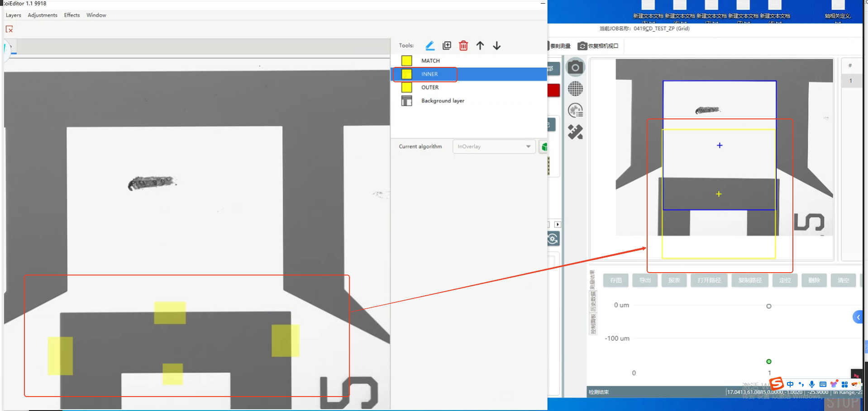
Task: Click the duplicate layer icon
Action: pos(447,46)
